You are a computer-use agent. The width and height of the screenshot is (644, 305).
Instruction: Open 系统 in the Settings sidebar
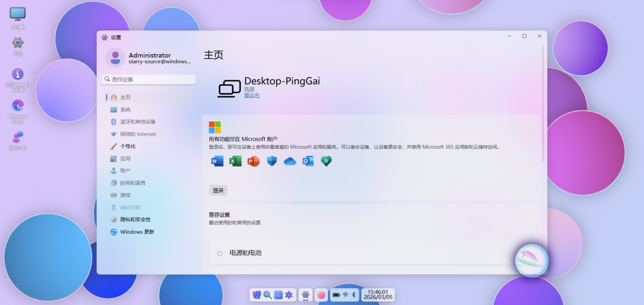pos(148,110)
